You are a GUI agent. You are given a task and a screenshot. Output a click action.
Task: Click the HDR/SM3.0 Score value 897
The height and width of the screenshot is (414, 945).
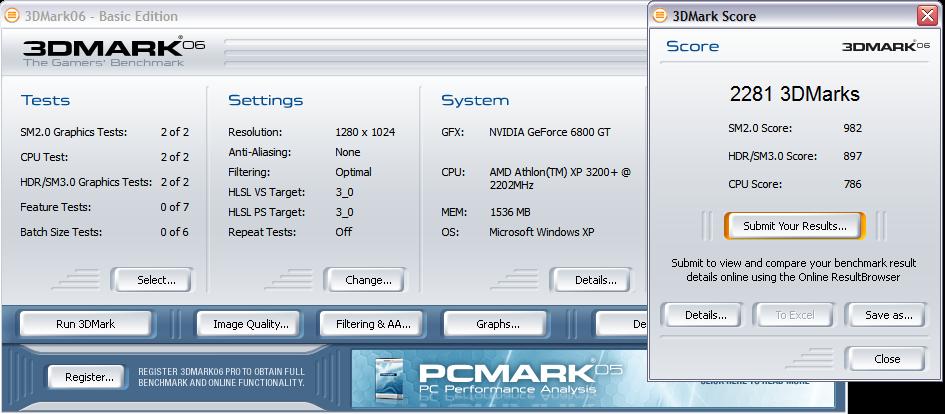(852, 156)
